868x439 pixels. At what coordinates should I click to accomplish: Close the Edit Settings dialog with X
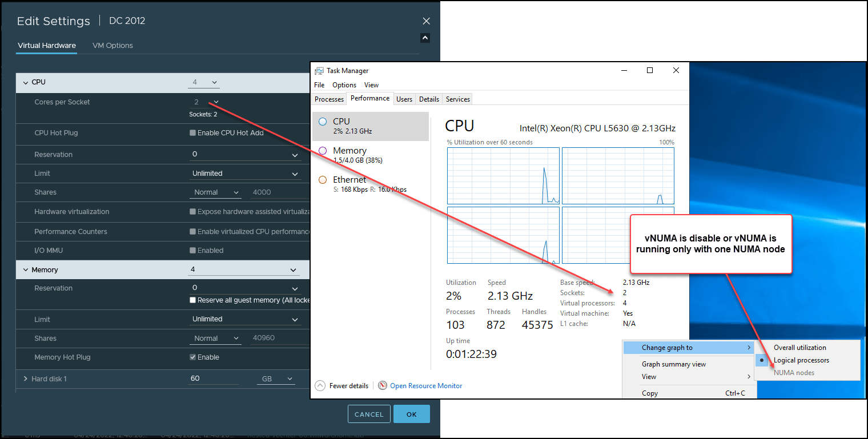[x=426, y=21]
